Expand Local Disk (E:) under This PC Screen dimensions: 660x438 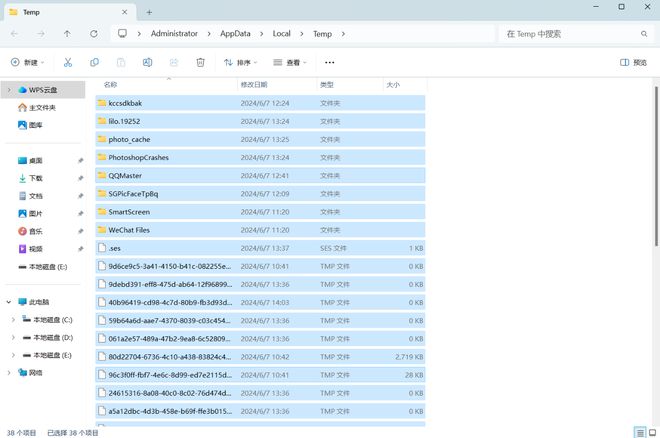[13, 355]
